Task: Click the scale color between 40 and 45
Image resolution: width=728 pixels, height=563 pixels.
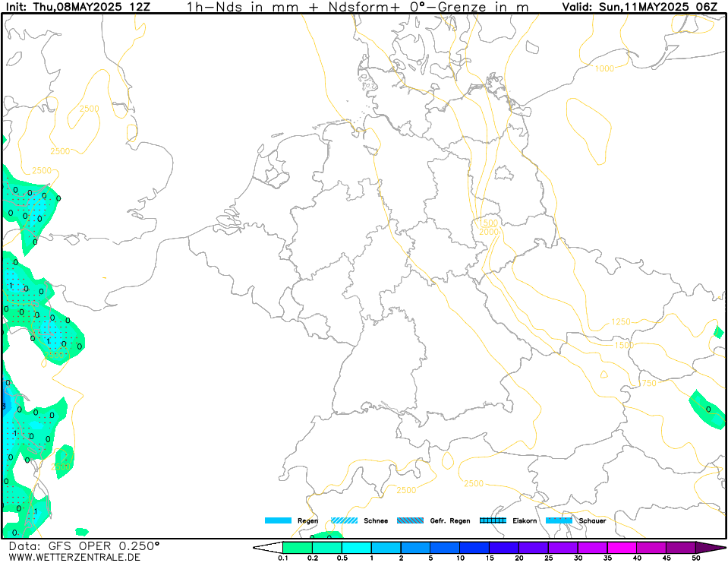Action: tap(651, 547)
